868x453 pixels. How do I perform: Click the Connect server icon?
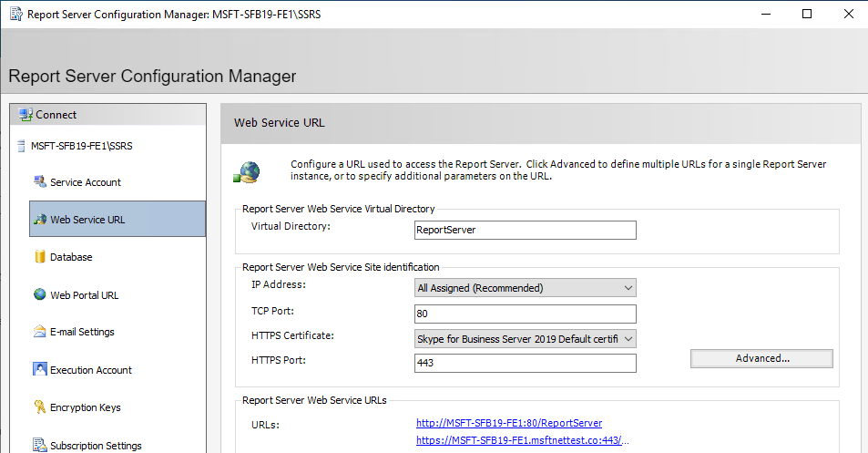(26, 115)
